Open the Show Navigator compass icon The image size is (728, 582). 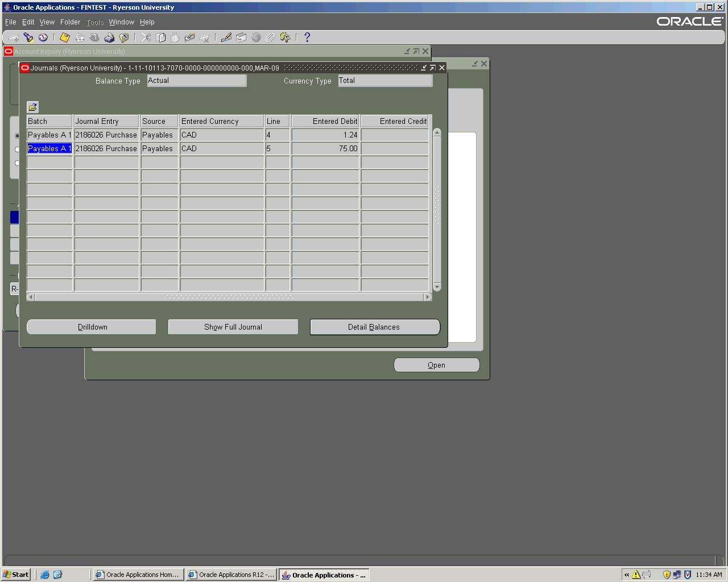point(43,38)
